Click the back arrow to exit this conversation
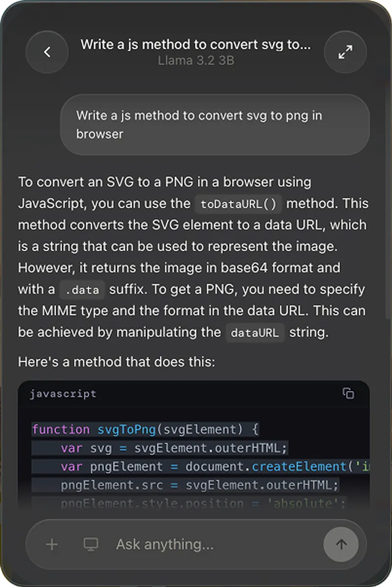Screen dimensions: 392x587 tap(47, 52)
